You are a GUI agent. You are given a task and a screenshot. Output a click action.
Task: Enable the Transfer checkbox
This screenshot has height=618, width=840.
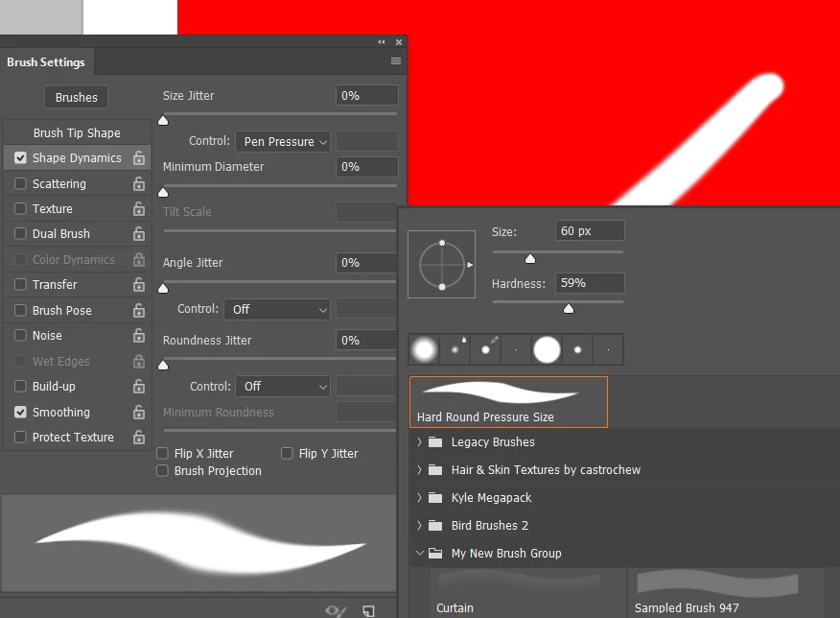click(20, 285)
